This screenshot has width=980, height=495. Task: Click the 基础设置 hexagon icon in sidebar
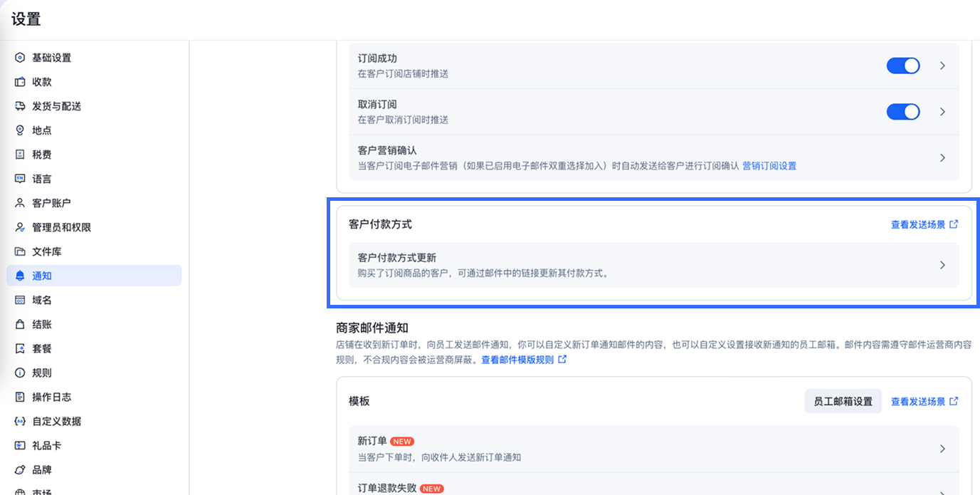[x=20, y=58]
